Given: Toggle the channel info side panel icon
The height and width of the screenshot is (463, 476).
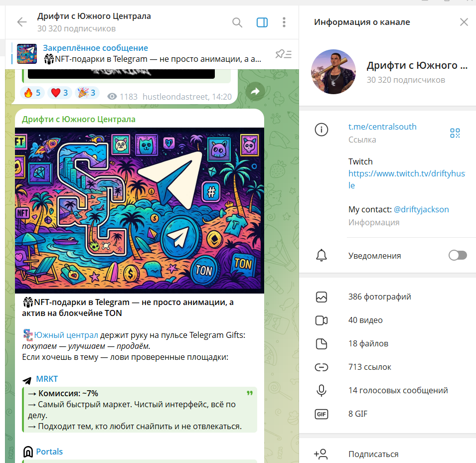Looking at the screenshot, I should (262, 22).
